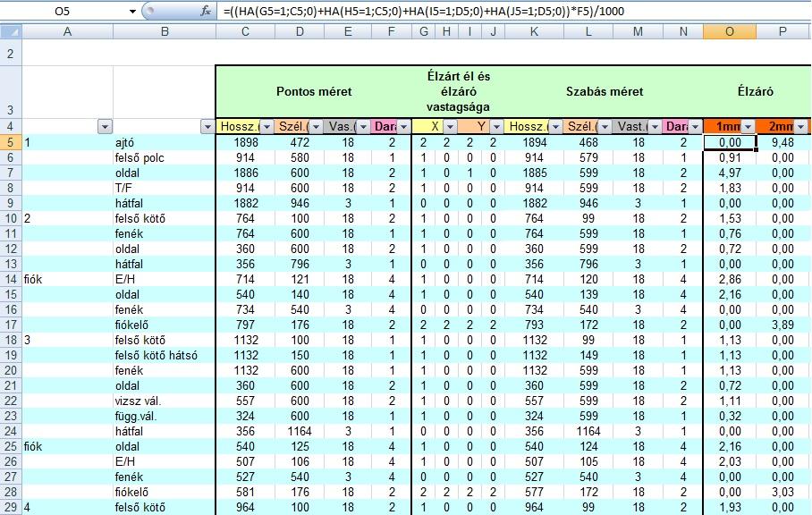
Task: Open the first Hossz. filter dropdown in column C
Action: (x=266, y=127)
